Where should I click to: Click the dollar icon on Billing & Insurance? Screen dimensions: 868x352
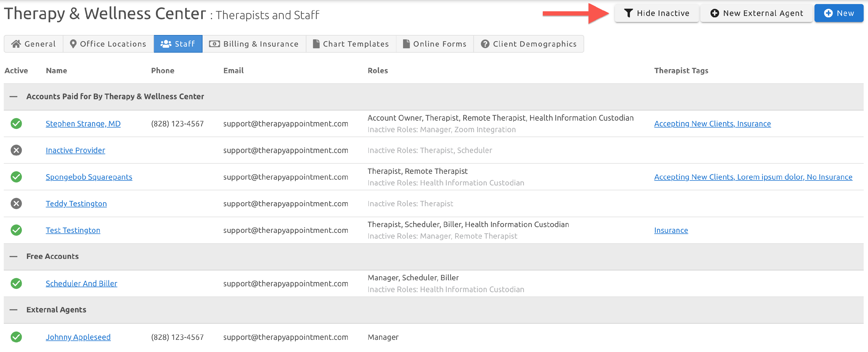pyautogui.click(x=215, y=43)
